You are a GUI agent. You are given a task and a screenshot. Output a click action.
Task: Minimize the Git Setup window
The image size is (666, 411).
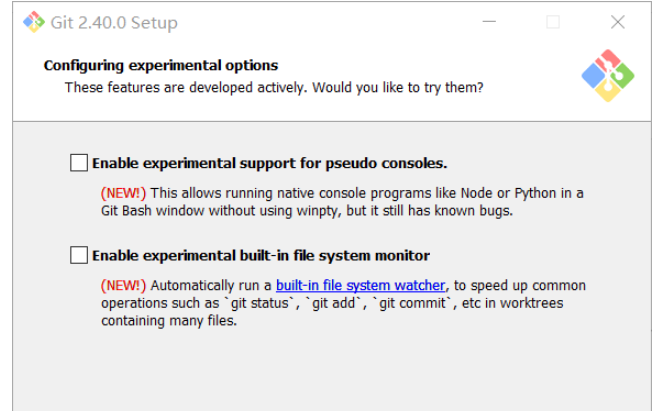488,22
